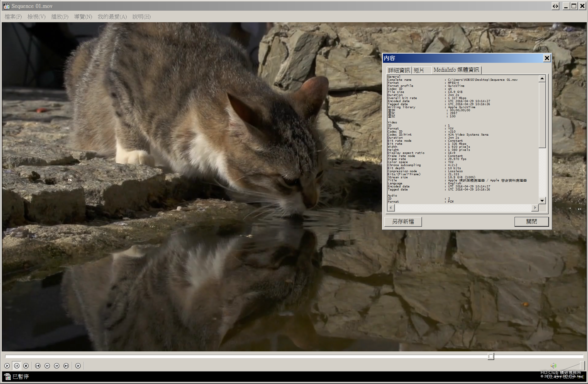The image size is (588, 384).
Task: Mute audio using the speaker icon
Action: coord(553,366)
